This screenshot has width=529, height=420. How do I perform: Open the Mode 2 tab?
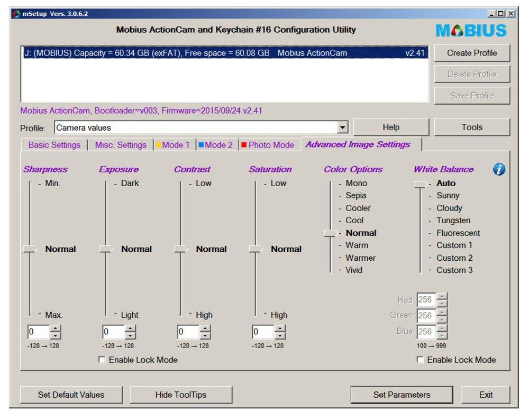click(217, 145)
